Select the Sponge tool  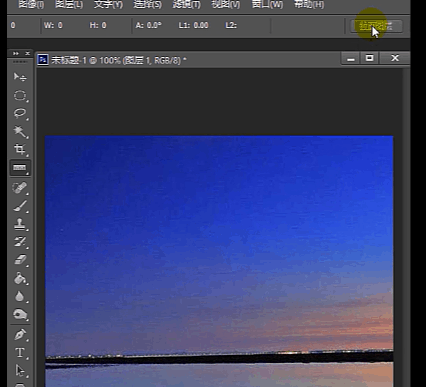pos(20,314)
